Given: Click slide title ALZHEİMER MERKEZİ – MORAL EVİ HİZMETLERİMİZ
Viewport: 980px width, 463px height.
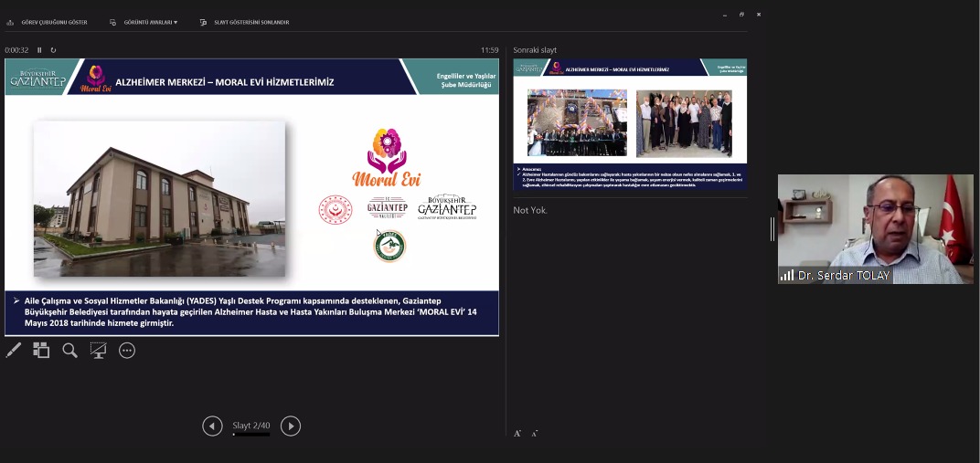Looking at the screenshot, I should click(224, 82).
